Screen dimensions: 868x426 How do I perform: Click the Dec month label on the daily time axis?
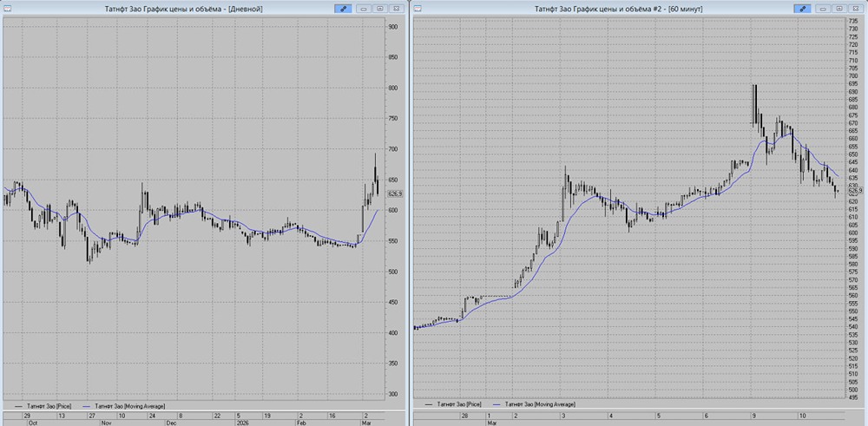[171, 423]
